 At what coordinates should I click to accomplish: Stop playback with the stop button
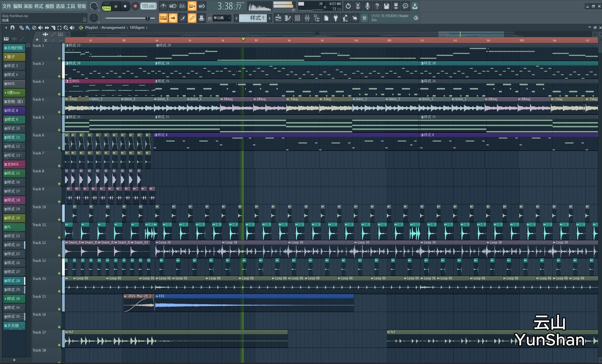coord(125,6)
